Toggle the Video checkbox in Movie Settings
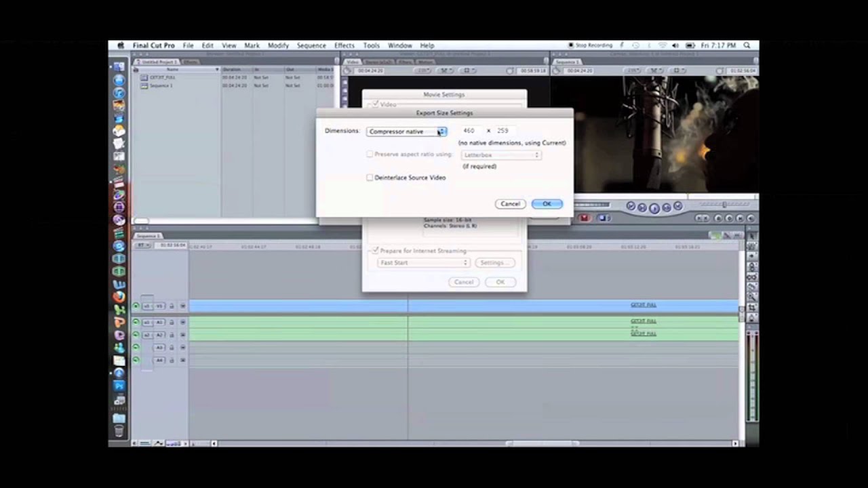This screenshot has width=868, height=488. point(376,104)
